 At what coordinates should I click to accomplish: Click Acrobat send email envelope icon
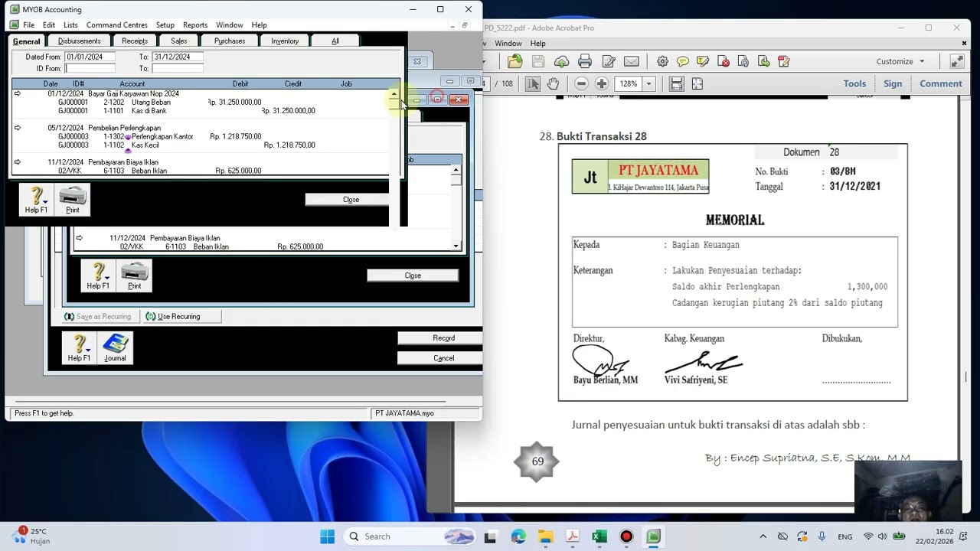pos(631,61)
